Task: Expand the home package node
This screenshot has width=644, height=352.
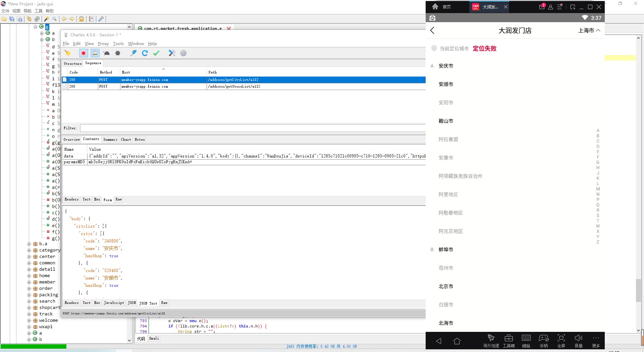Action: (29, 276)
